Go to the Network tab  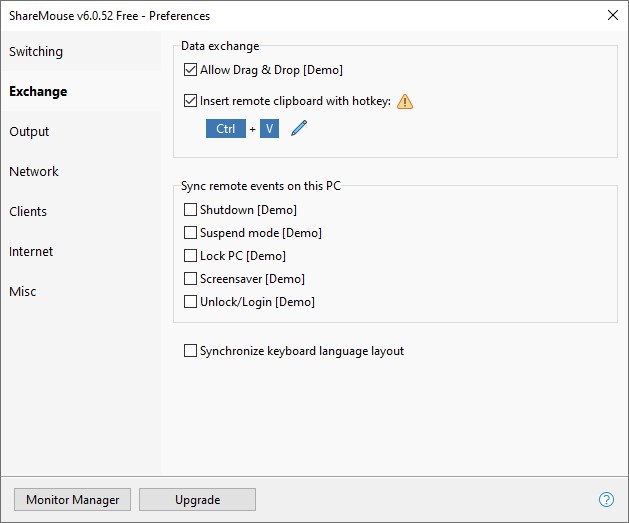point(34,172)
